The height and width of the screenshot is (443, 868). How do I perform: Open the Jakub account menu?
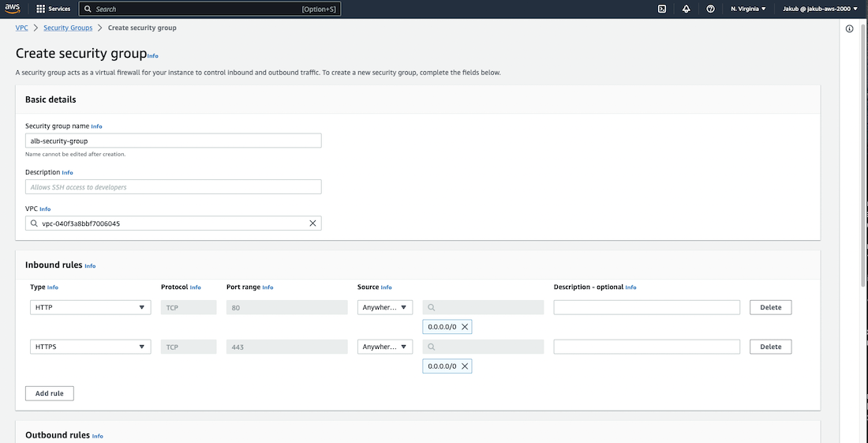[820, 9]
